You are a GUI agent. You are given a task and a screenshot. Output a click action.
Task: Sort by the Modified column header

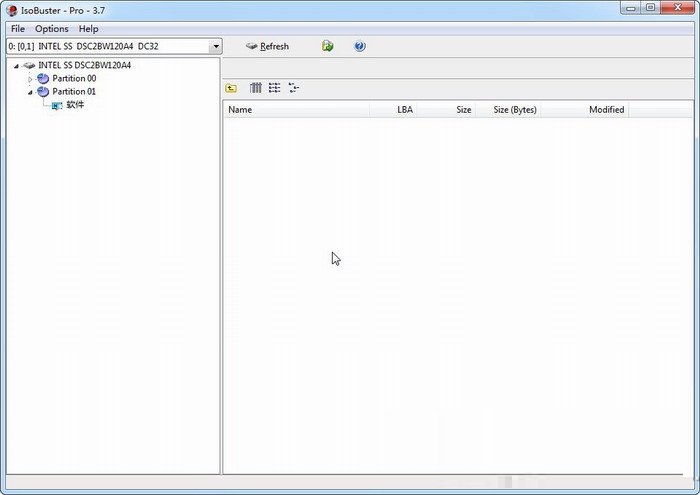606,110
